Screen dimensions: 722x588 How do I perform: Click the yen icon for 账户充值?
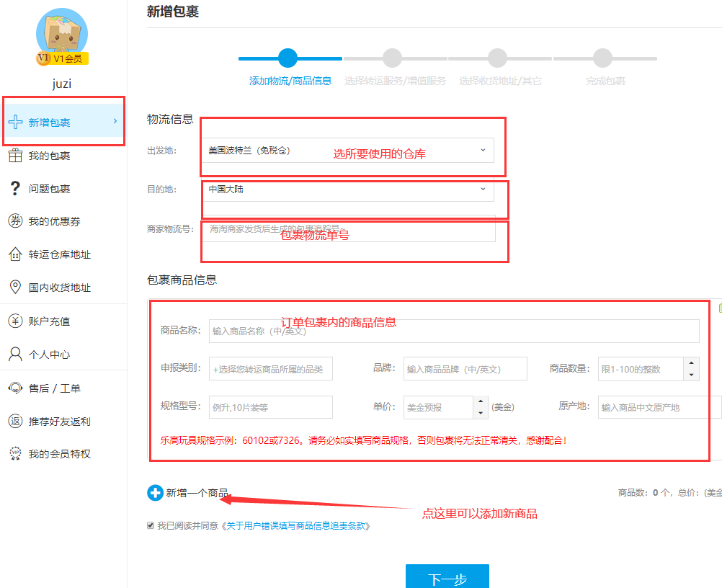click(x=15, y=321)
